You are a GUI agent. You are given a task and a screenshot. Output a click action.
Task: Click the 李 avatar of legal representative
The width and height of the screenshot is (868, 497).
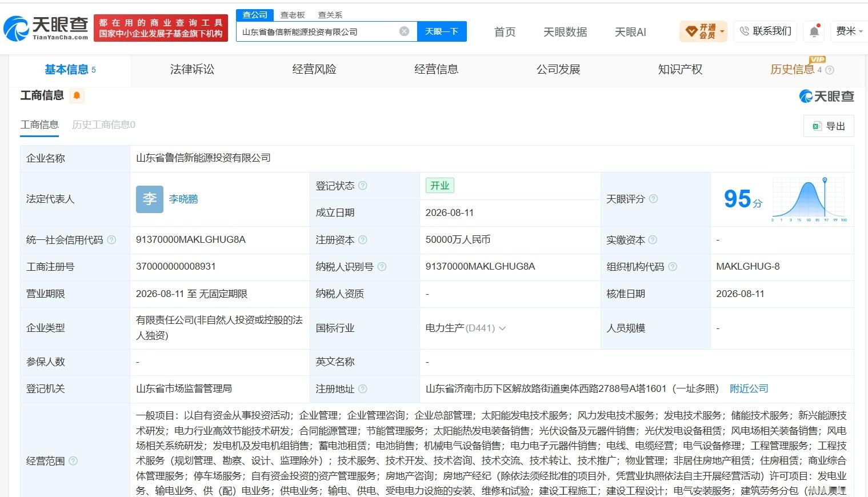click(150, 199)
